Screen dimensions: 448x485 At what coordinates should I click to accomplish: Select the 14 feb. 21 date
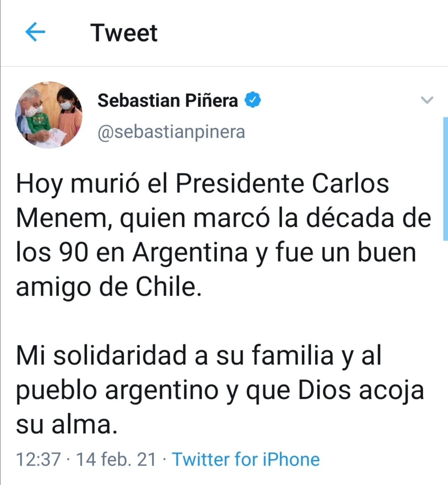116,459
